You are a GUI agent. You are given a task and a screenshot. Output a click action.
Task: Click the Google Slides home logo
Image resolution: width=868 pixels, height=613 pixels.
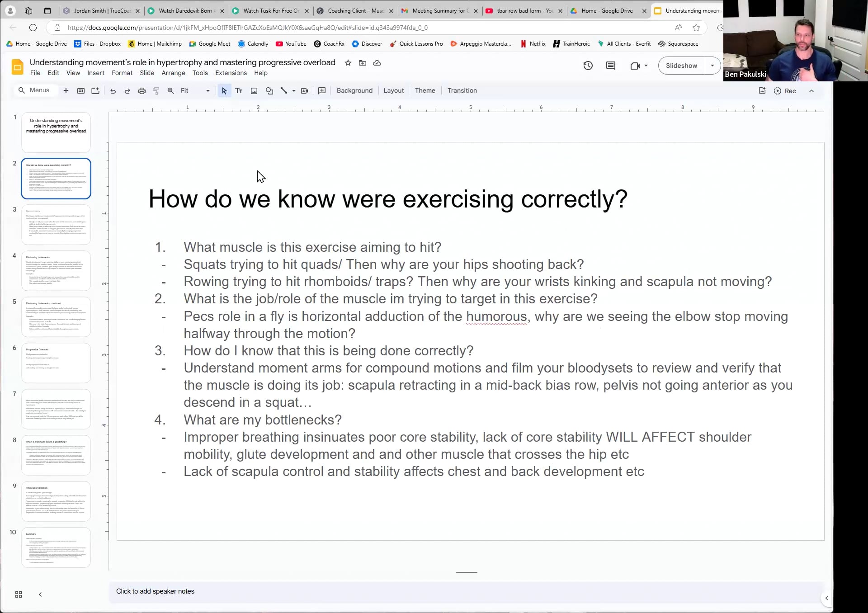tap(17, 67)
